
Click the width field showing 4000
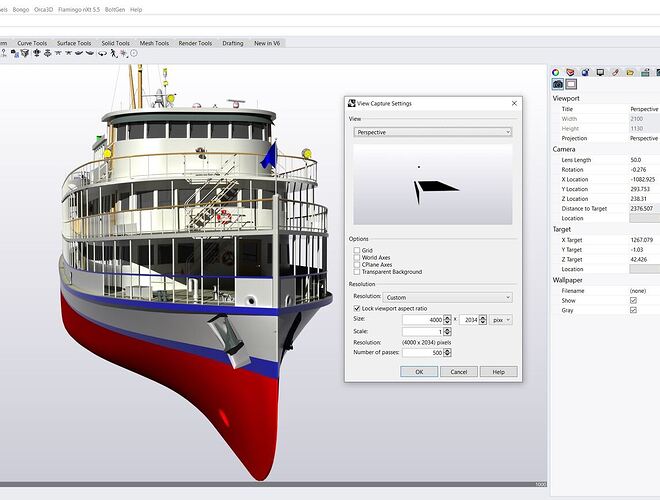click(423, 320)
